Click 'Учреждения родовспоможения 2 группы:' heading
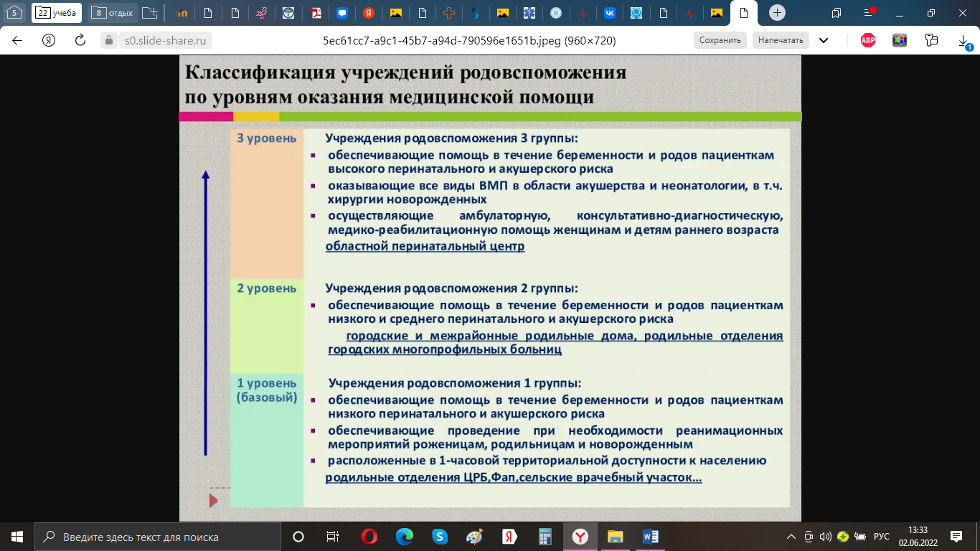The height and width of the screenshot is (551, 980). (x=451, y=288)
